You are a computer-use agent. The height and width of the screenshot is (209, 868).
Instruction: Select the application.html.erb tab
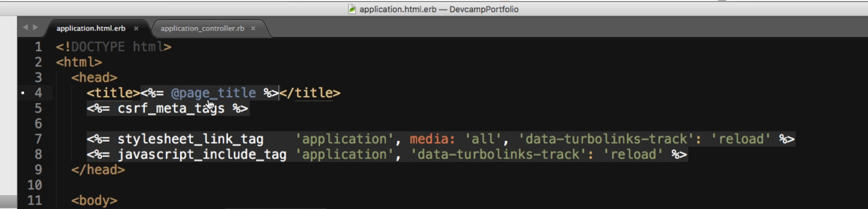(x=91, y=28)
